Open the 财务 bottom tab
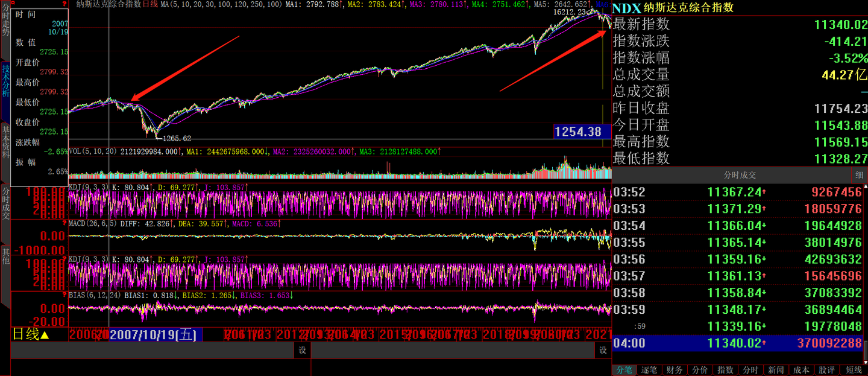Screen dimensions: 868x376 (x=675, y=370)
